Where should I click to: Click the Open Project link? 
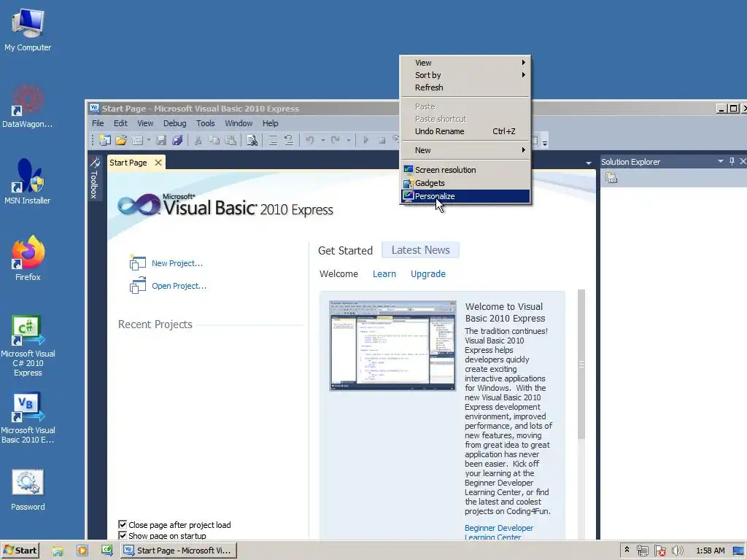tap(179, 286)
